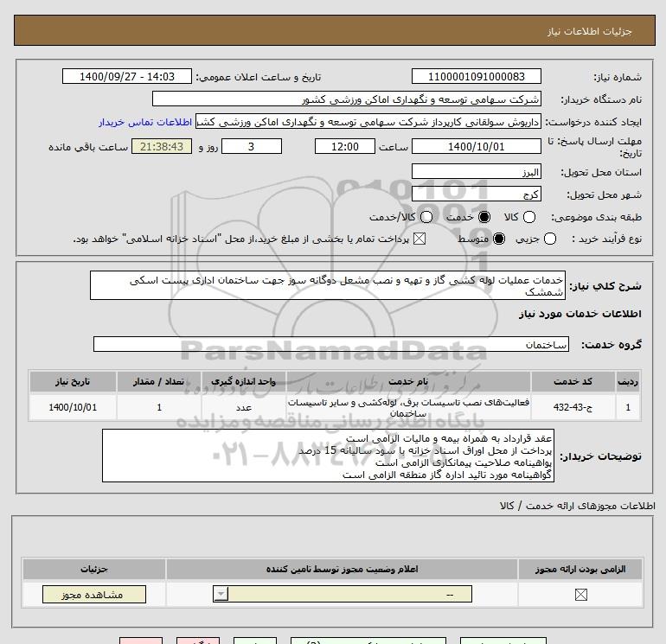Click the جزئیات اطلاعات نیاز page title

click(x=590, y=31)
